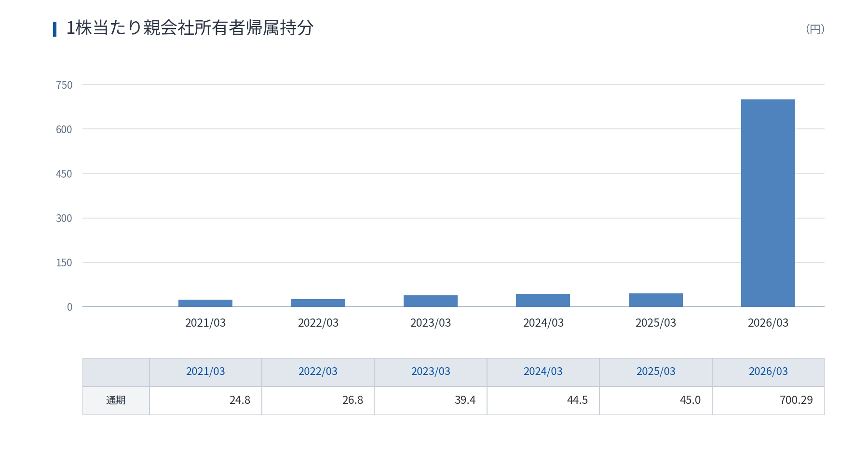Screen dimensions: 868x456
Task: Click the 2021/03 bar in the chart
Action: tap(205, 303)
